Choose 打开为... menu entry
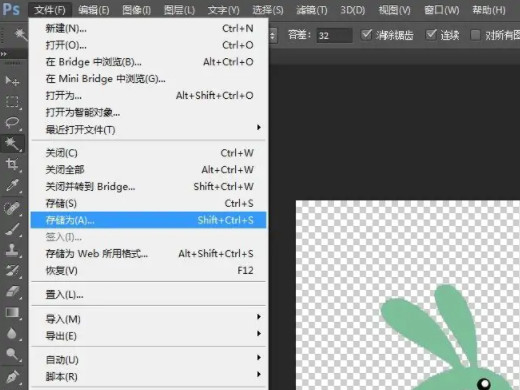Screen dimensions: 520x390 coord(148,96)
